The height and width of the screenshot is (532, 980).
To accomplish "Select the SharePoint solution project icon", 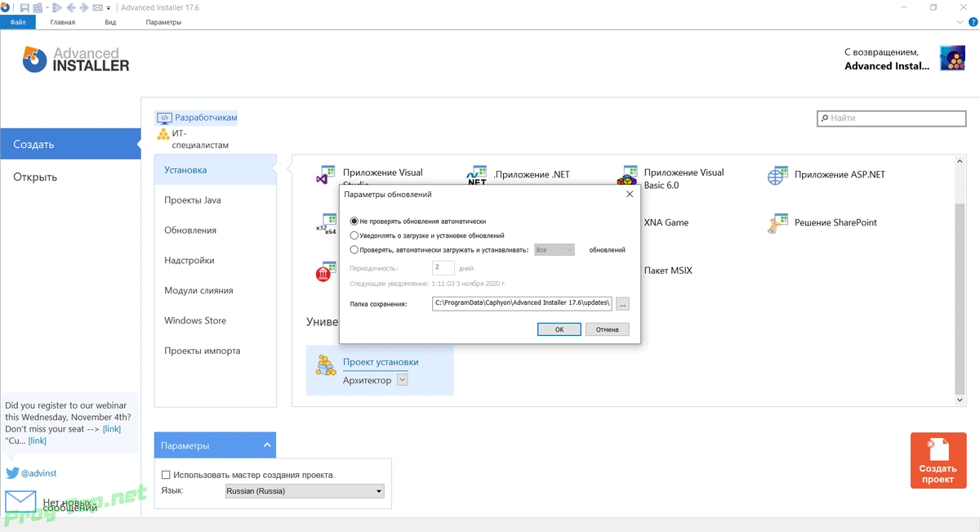I will (777, 223).
